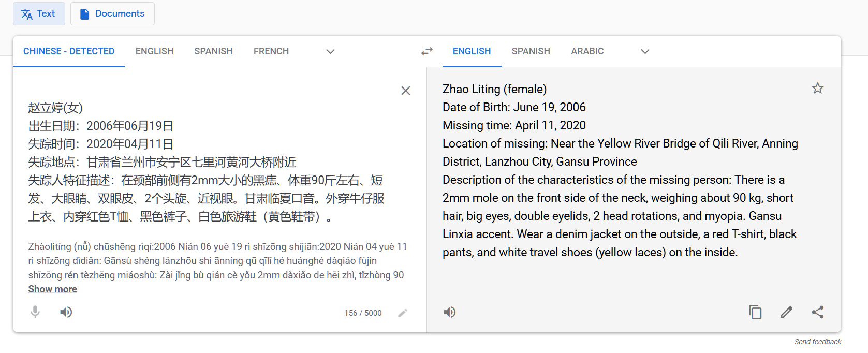
Task: Listen to the English translation
Action: click(x=450, y=312)
